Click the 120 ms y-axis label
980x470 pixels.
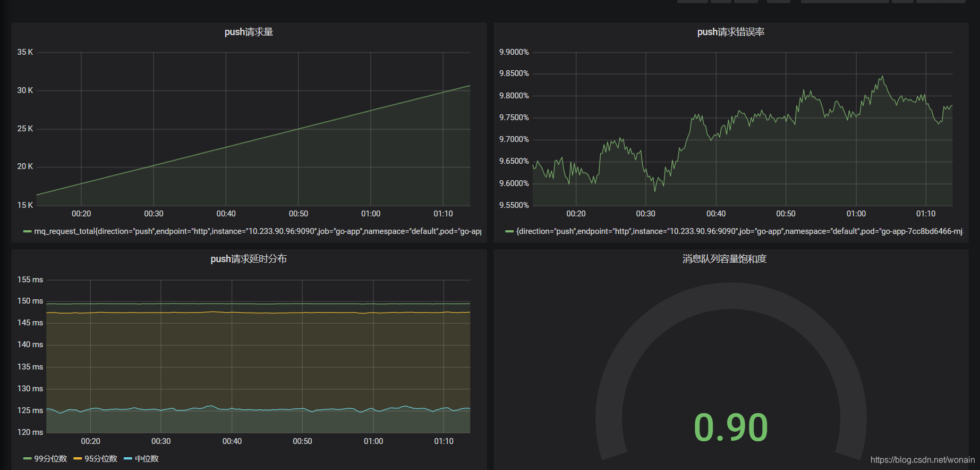[x=30, y=432]
